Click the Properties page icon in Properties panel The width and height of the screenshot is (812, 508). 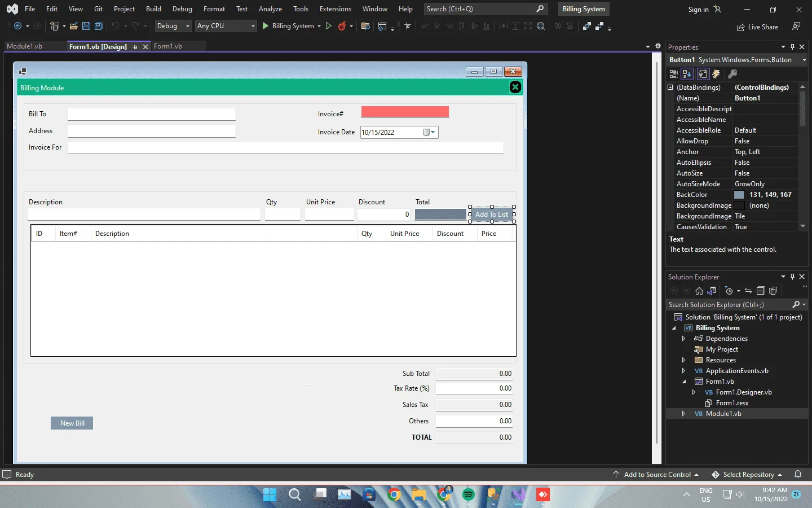coord(703,74)
